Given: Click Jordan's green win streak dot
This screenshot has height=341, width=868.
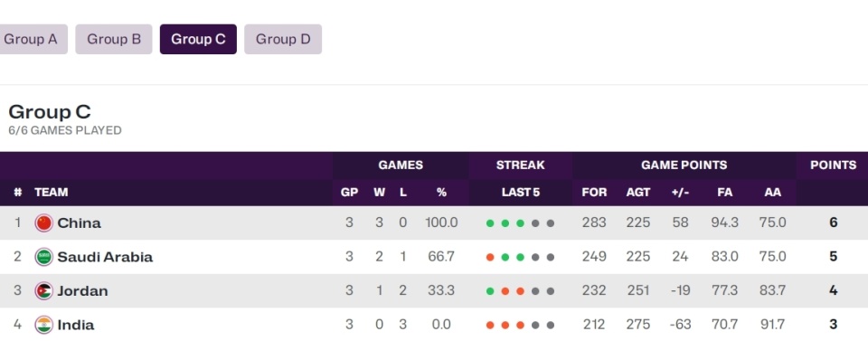Looking at the screenshot, I should [x=490, y=291].
